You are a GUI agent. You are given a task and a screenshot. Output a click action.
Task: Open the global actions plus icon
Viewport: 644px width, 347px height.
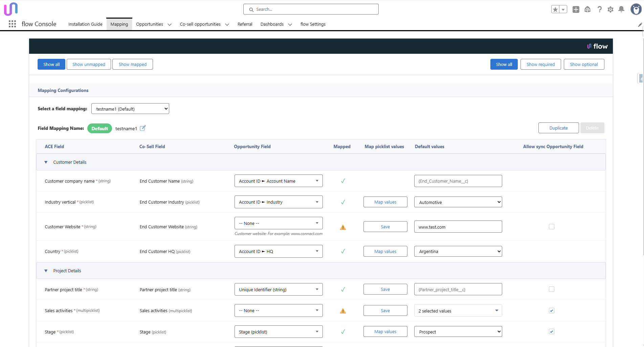click(x=576, y=9)
